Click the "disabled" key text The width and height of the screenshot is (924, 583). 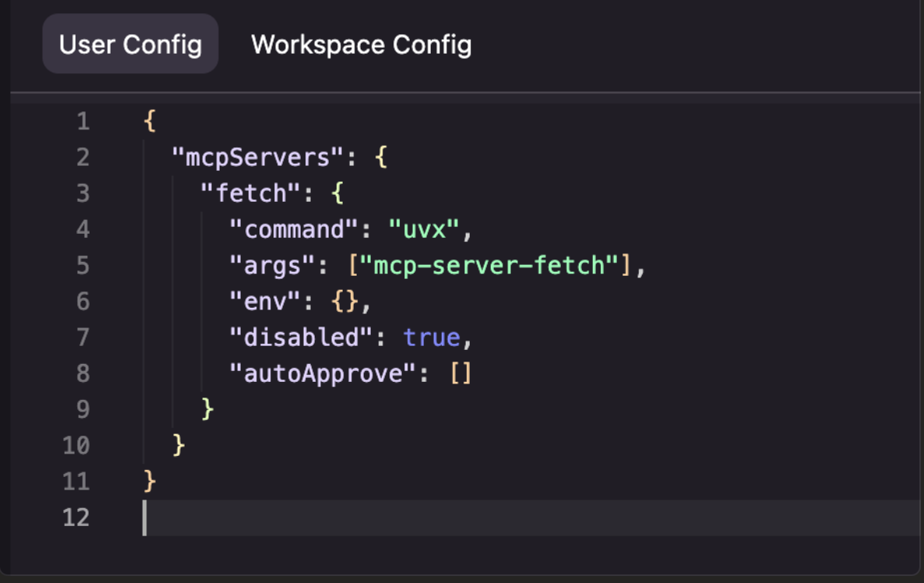301,337
